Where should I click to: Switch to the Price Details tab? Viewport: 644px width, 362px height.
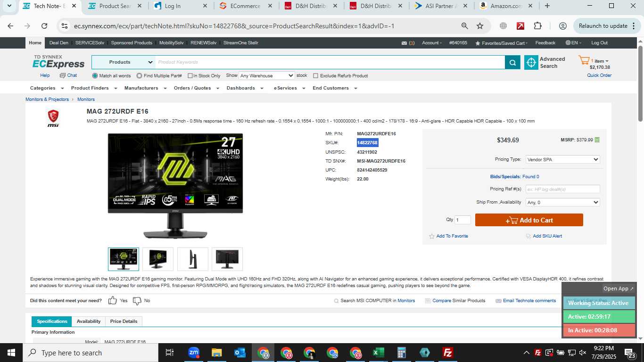[x=124, y=321]
